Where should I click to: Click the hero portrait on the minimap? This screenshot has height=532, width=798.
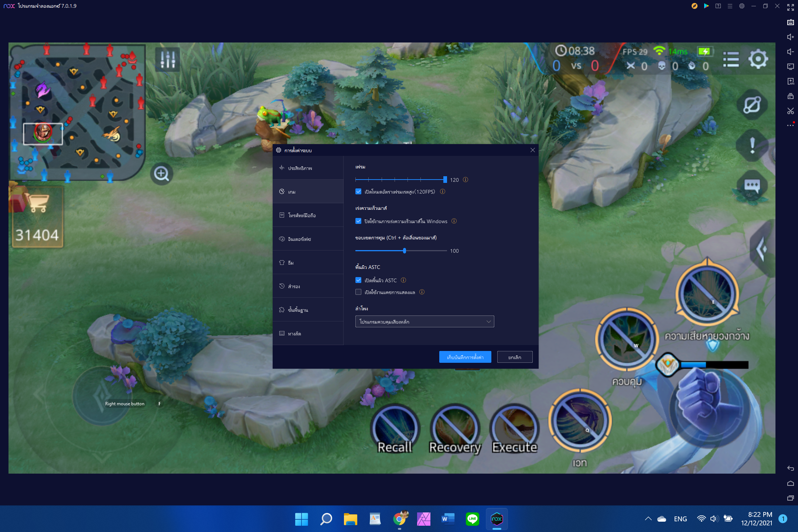(43, 132)
